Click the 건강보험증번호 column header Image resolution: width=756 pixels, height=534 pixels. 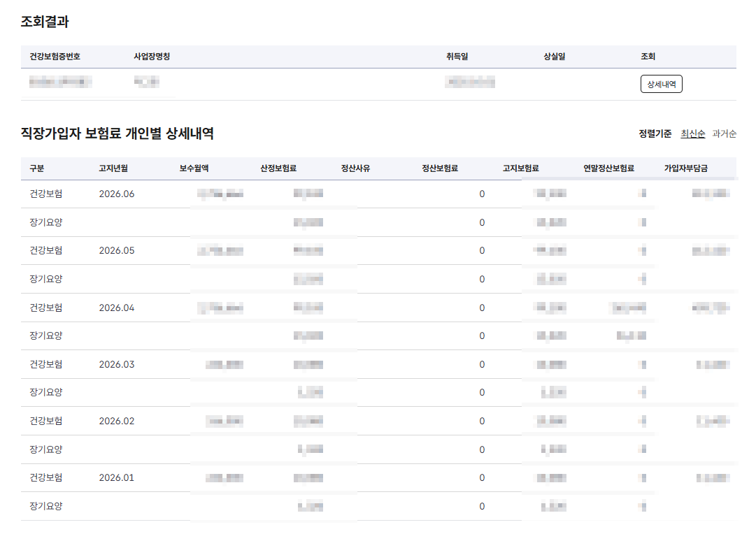(x=55, y=57)
